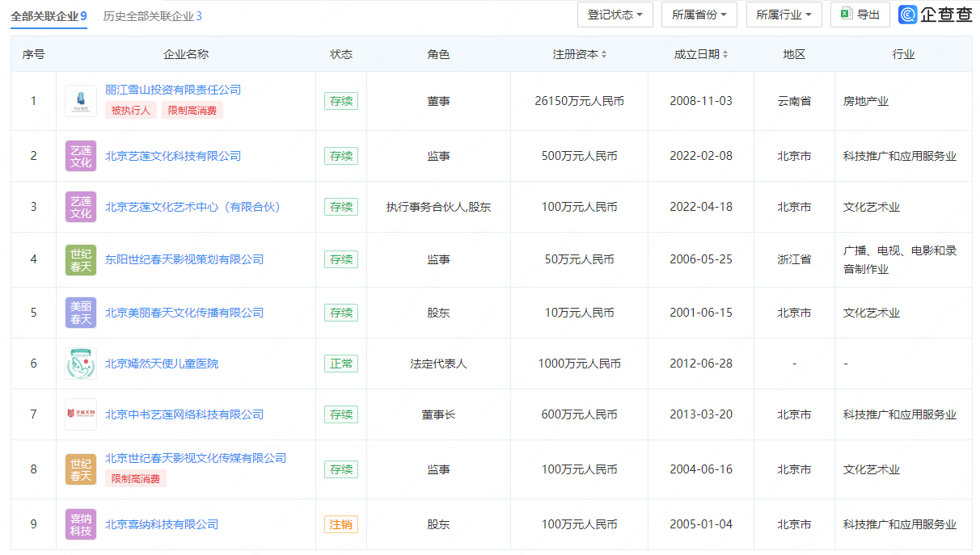The width and height of the screenshot is (980, 555).
Task: Open the 所属行业 filter dropdown
Action: (784, 15)
